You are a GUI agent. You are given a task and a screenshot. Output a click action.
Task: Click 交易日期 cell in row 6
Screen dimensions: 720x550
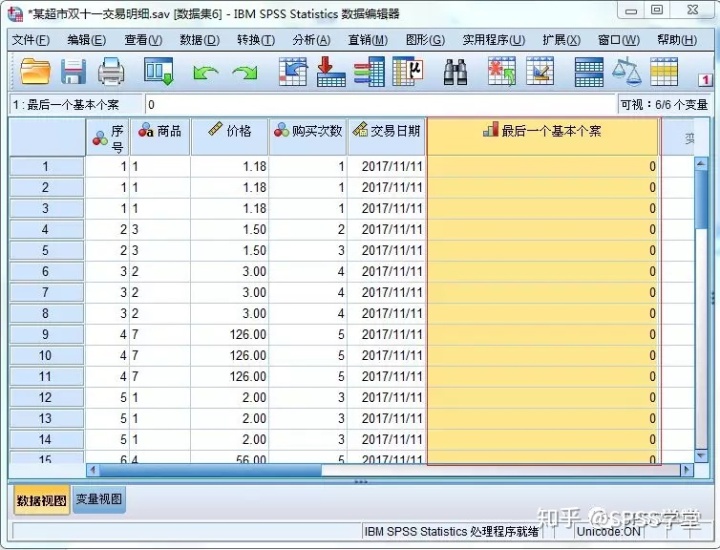coord(387,271)
